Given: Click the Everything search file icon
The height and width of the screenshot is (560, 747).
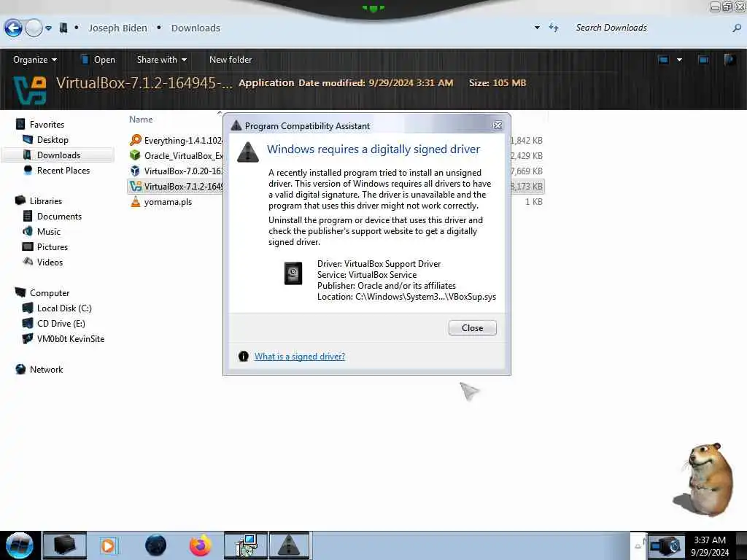Looking at the screenshot, I should point(135,140).
